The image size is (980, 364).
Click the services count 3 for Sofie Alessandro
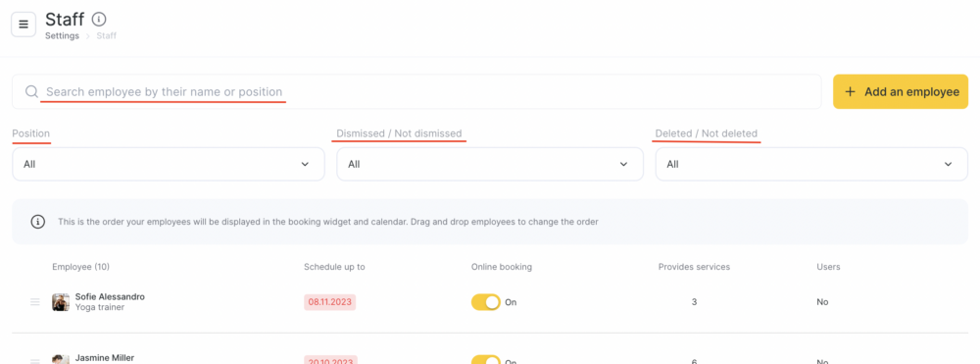point(695,302)
